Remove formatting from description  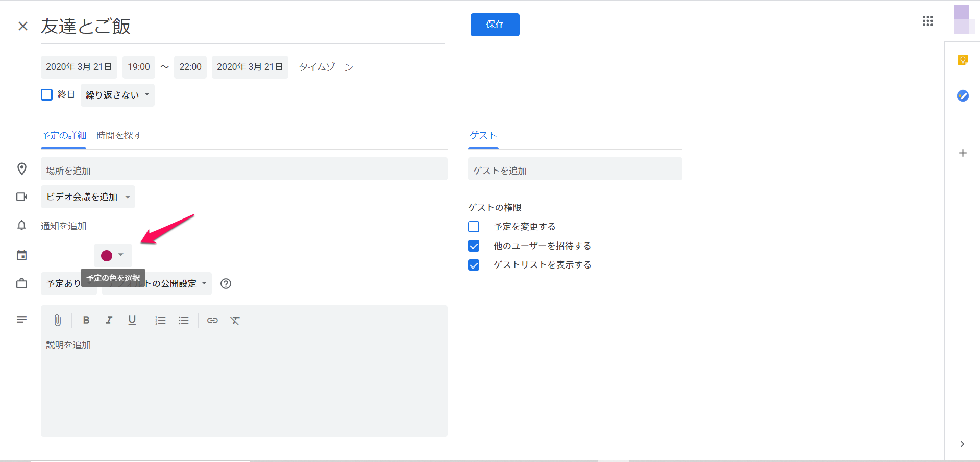click(x=235, y=320)
